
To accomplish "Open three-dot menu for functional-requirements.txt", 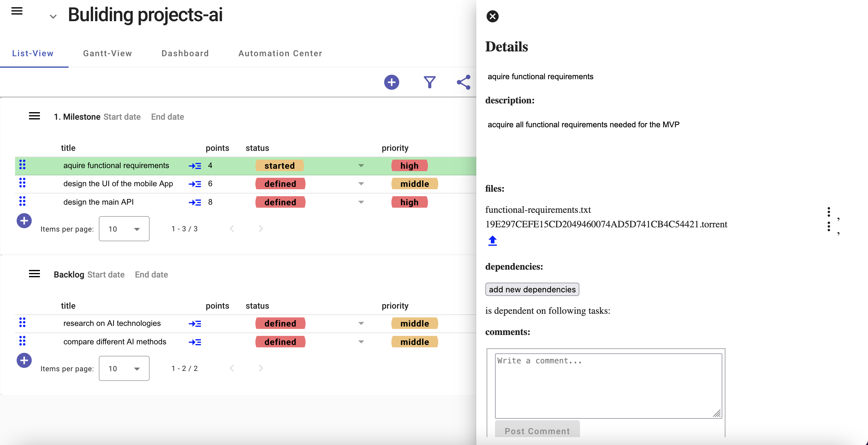I will 829,212.
